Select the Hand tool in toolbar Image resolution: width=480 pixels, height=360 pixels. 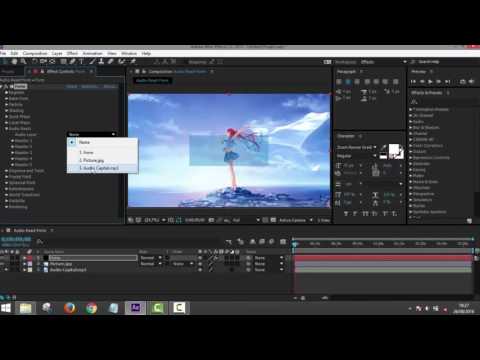tap(14, 62)
